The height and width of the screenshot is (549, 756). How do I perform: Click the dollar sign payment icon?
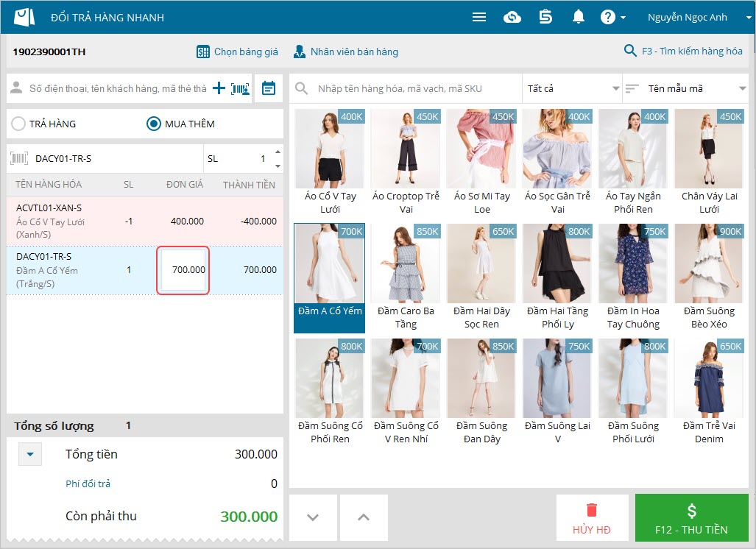[x=691, y=511]
